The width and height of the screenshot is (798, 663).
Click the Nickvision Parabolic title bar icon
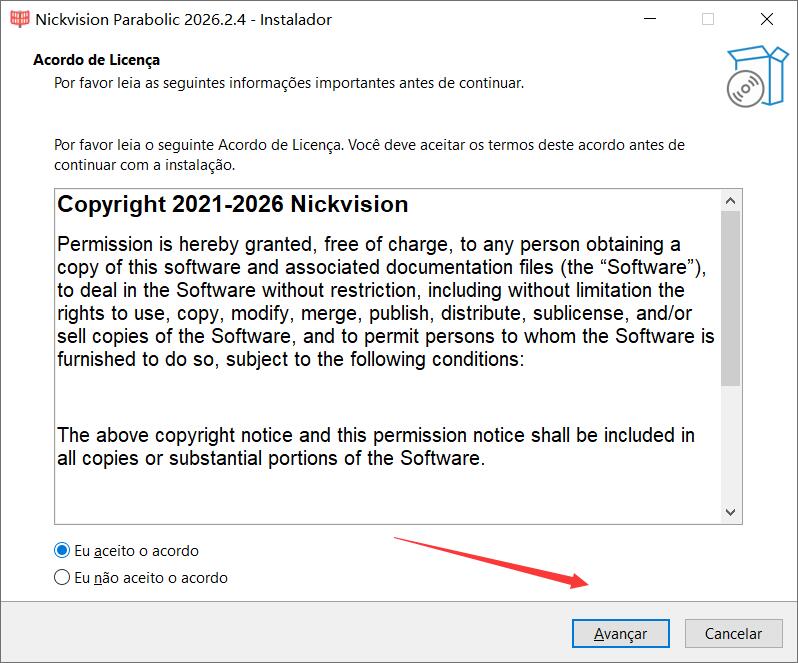point(20,19)
